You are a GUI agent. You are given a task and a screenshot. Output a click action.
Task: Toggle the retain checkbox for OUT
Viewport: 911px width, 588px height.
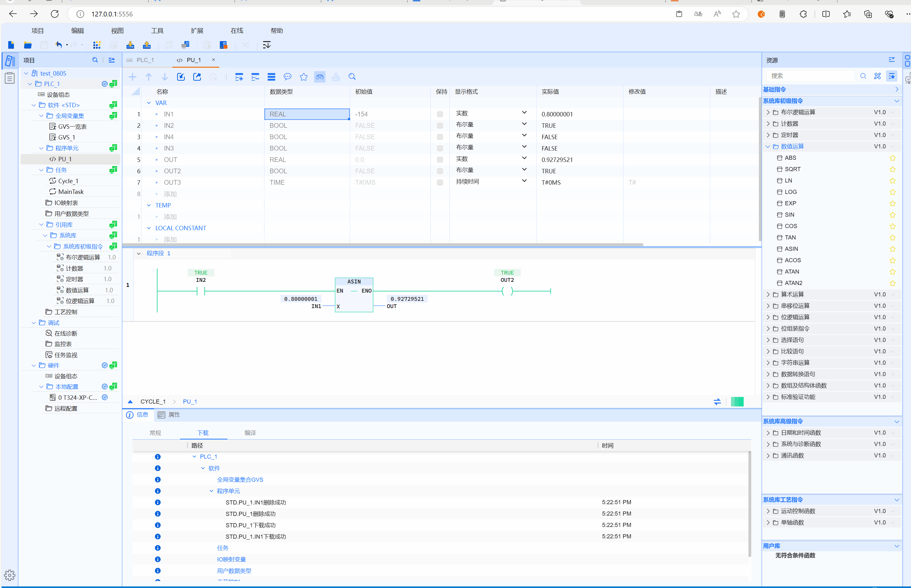[x=440, y=160]
